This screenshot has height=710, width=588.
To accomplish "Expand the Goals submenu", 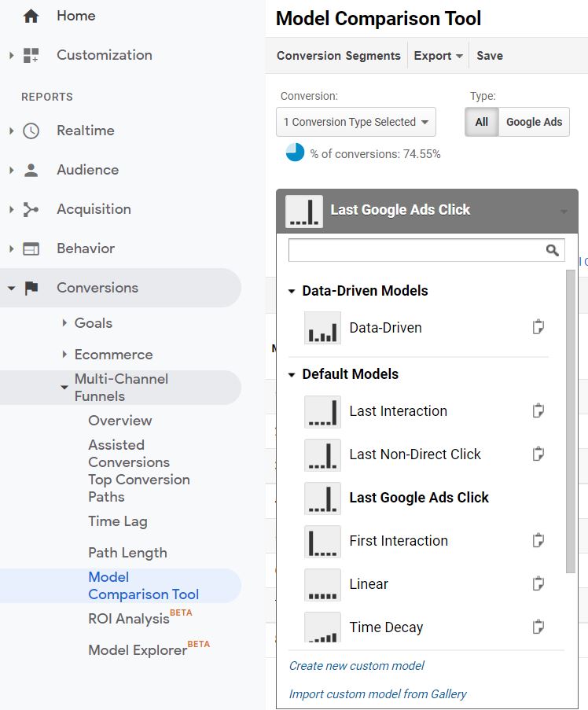I will (x=64, y=323).
